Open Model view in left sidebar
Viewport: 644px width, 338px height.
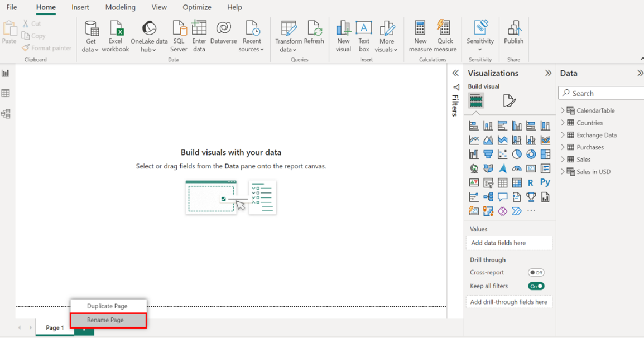6,114
